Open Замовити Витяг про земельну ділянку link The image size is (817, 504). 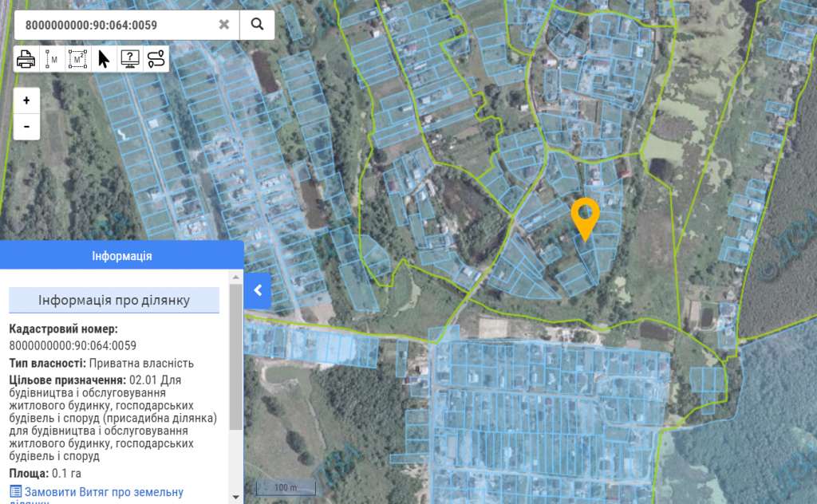coord(104,492)
